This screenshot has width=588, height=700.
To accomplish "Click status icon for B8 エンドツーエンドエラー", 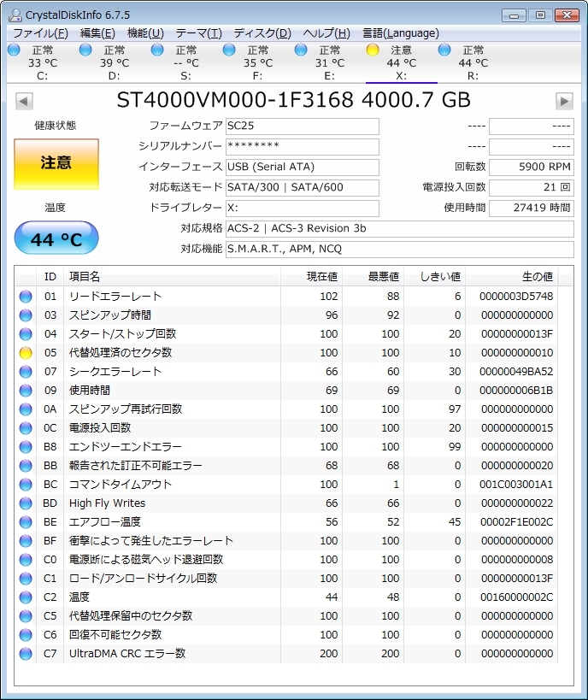I will click(x=26, y=446).
